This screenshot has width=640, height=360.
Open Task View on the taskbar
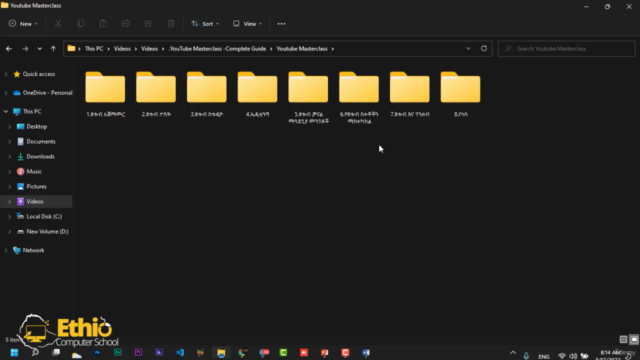coord(56,353)
